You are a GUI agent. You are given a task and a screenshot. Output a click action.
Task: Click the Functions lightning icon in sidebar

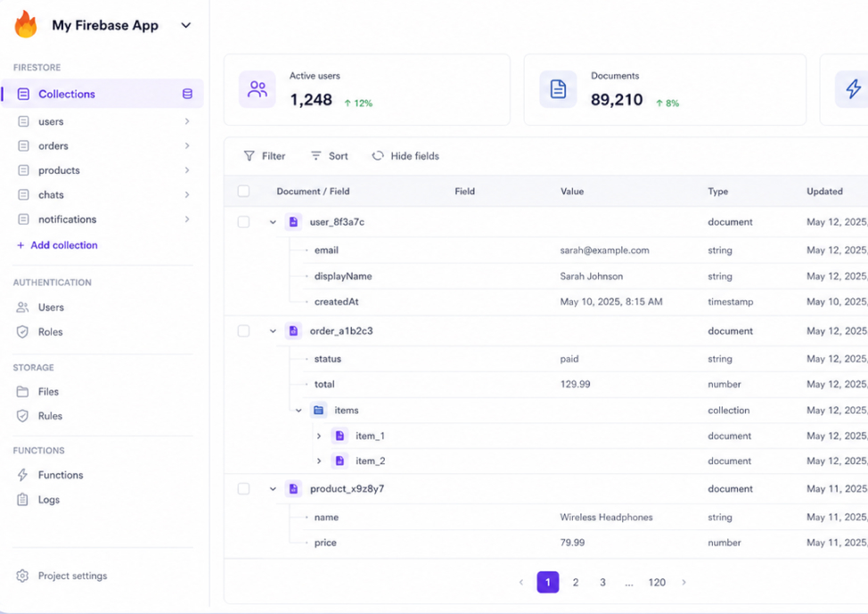(22, 475)
